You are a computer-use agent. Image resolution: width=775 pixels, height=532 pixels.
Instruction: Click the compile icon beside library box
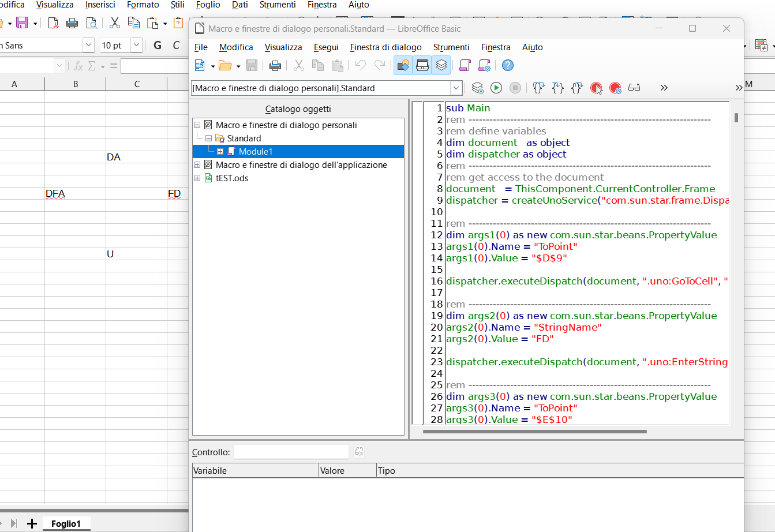(x=477, y=88)
